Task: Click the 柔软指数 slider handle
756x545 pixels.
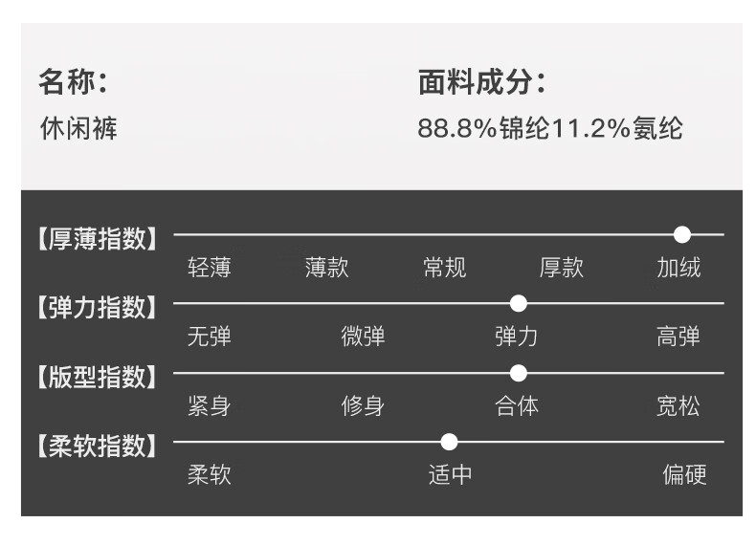Action: 449,442
